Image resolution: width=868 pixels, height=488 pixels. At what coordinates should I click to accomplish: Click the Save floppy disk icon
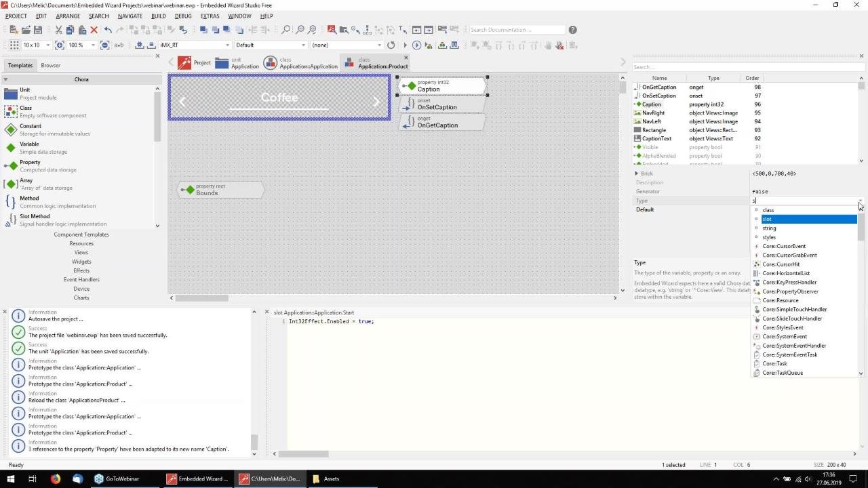click(x=38, y=30)
